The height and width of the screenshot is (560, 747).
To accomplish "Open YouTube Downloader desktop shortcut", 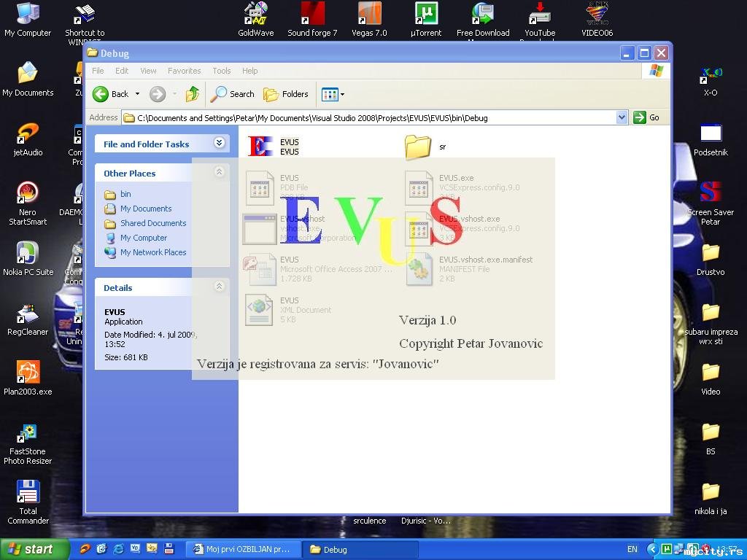I will 540,21.
